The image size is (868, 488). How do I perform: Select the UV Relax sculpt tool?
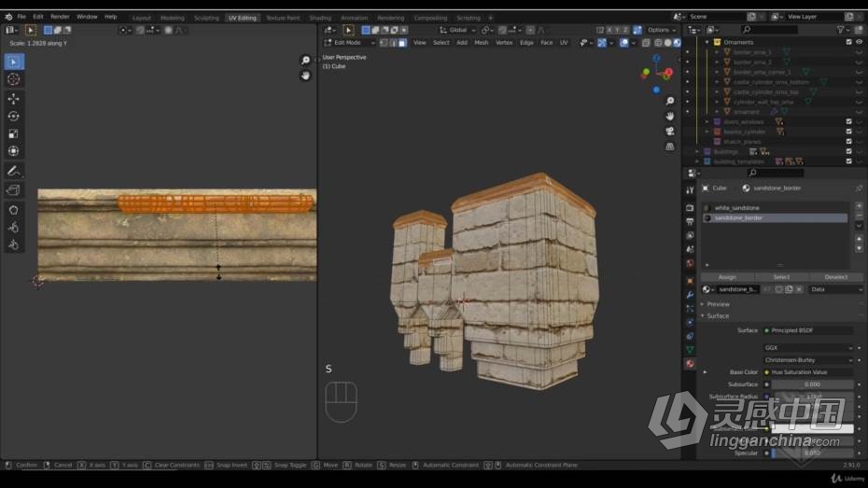[14, 228]
